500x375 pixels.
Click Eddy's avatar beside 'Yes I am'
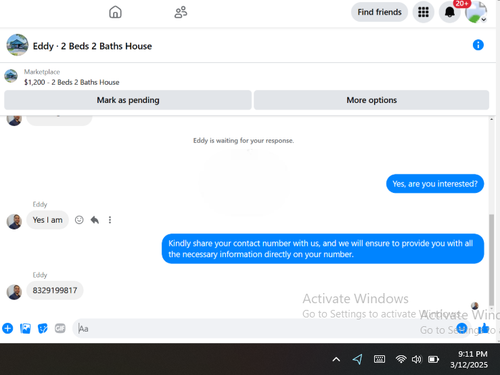(x=14, y=222)
